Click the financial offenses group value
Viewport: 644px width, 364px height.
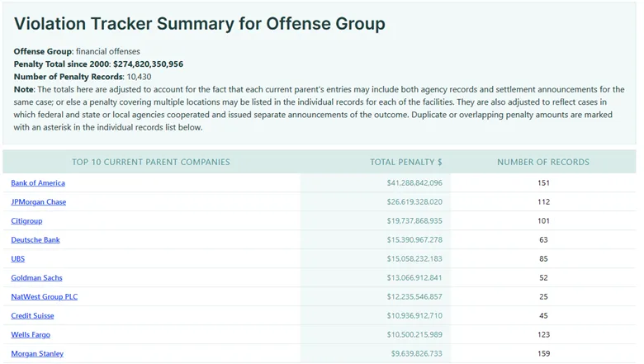coord(107,51)
